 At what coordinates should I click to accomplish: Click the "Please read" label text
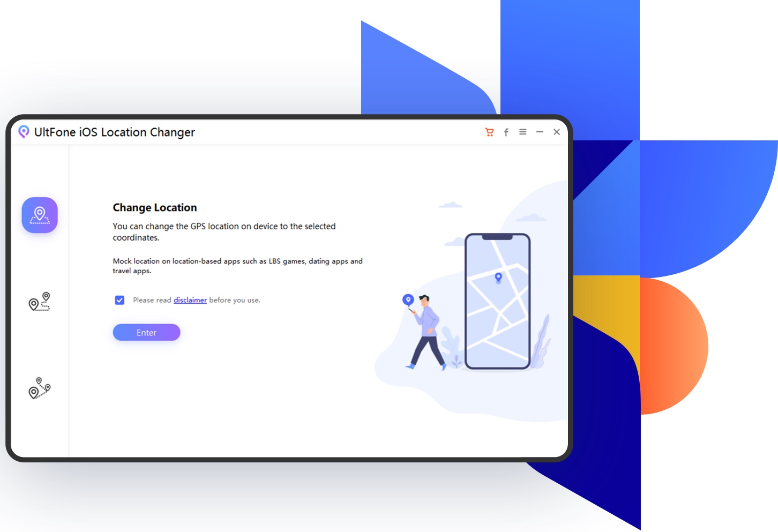pyautogui.click(x=152, y=300)
